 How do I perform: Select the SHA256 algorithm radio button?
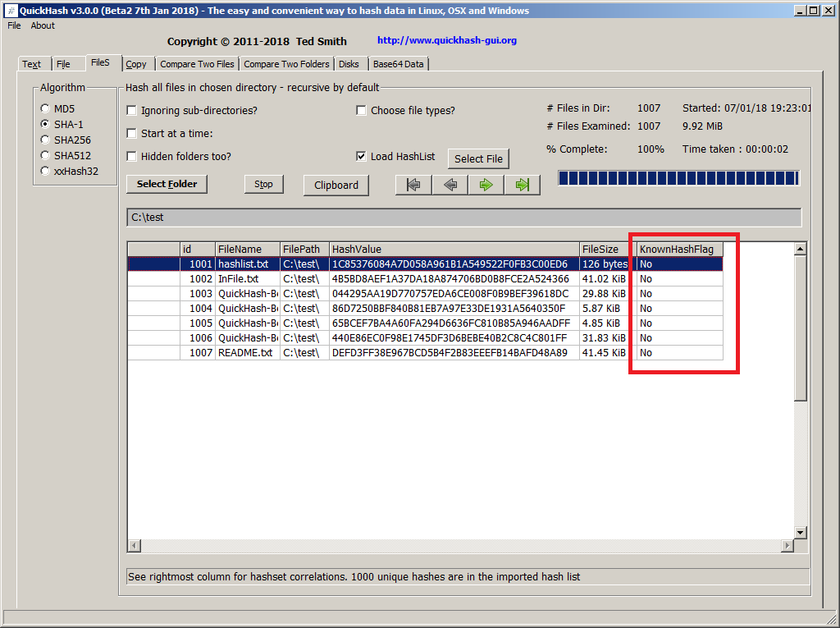click(x=46, y=140)
